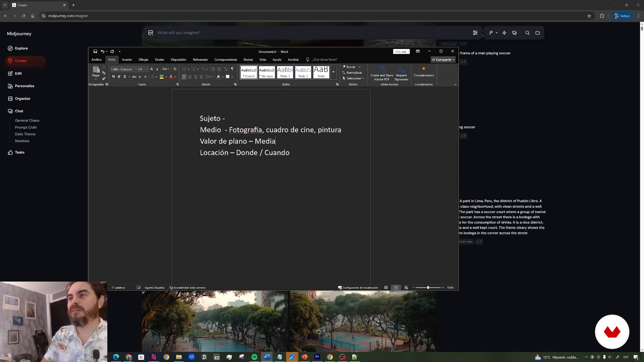This screenshot has width=644, height=362.
Task: Increase the font size in Word
Action: (152, 69)
